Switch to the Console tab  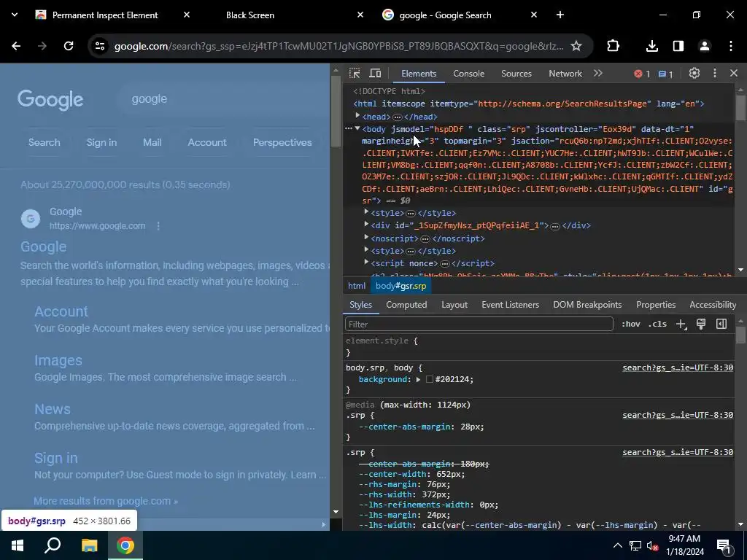[x=469, y=74]
